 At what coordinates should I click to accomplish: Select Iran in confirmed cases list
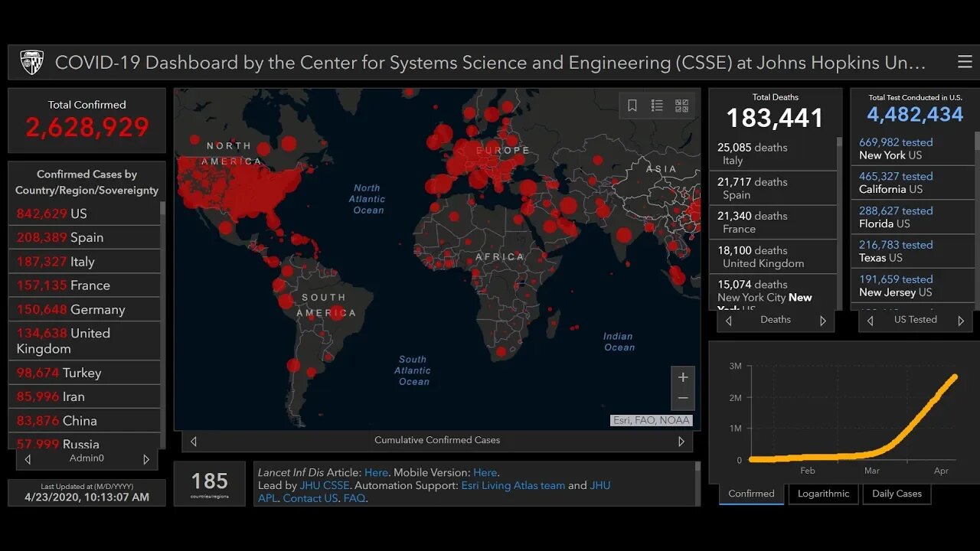pos(84,396)
